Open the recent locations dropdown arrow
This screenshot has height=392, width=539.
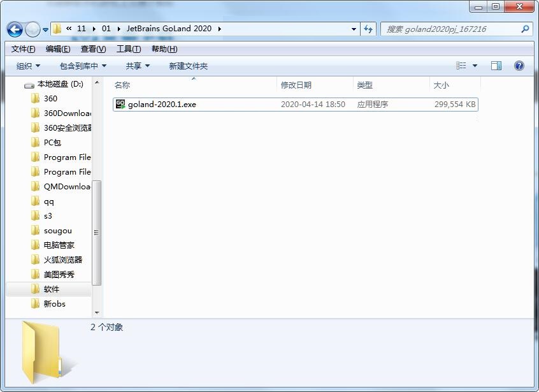click(45, 30)
